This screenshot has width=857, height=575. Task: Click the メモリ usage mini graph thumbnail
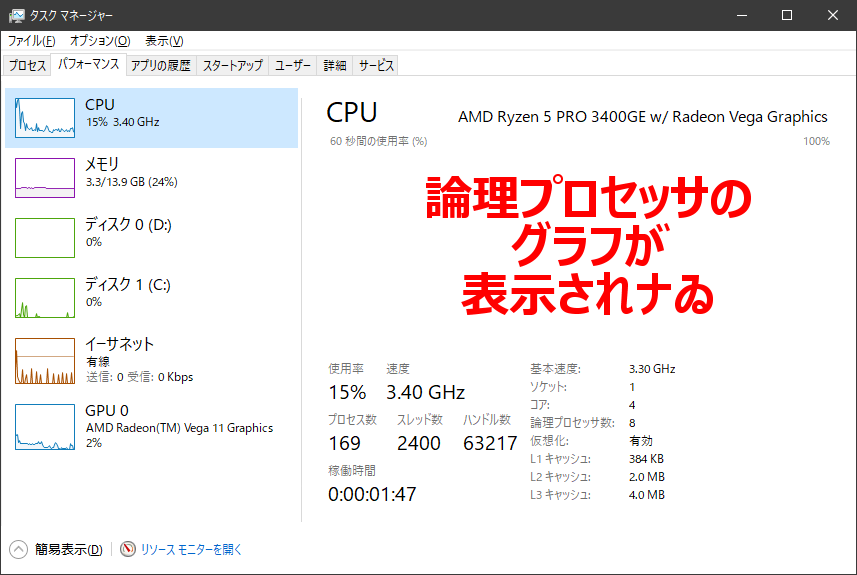(x=45, y=178)
